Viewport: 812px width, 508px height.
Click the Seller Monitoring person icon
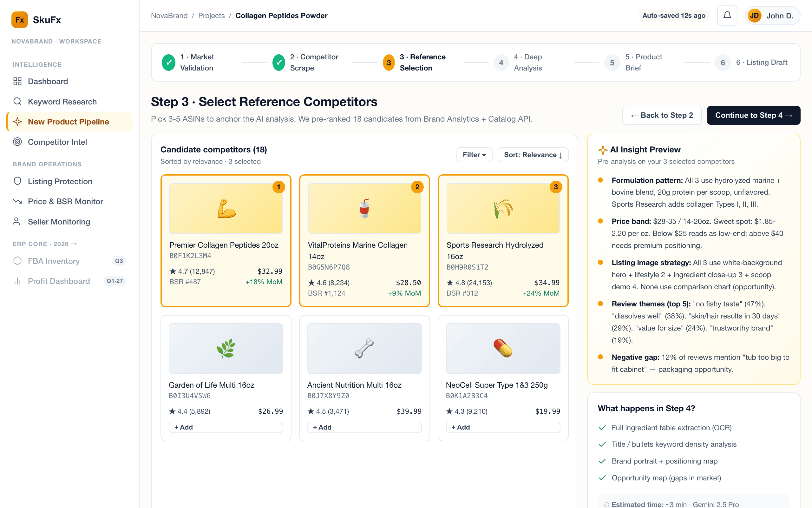(16, 221)
